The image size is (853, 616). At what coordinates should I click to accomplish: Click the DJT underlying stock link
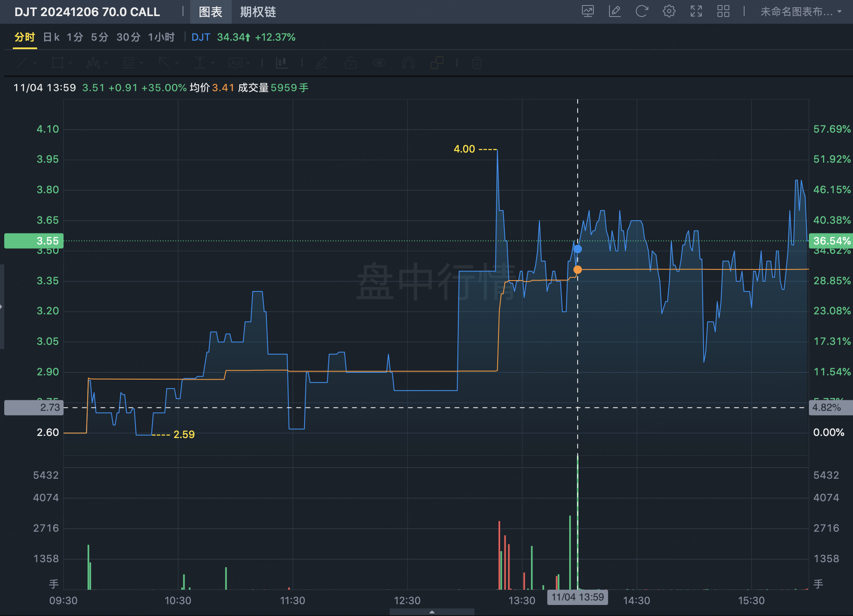[200, 37]
